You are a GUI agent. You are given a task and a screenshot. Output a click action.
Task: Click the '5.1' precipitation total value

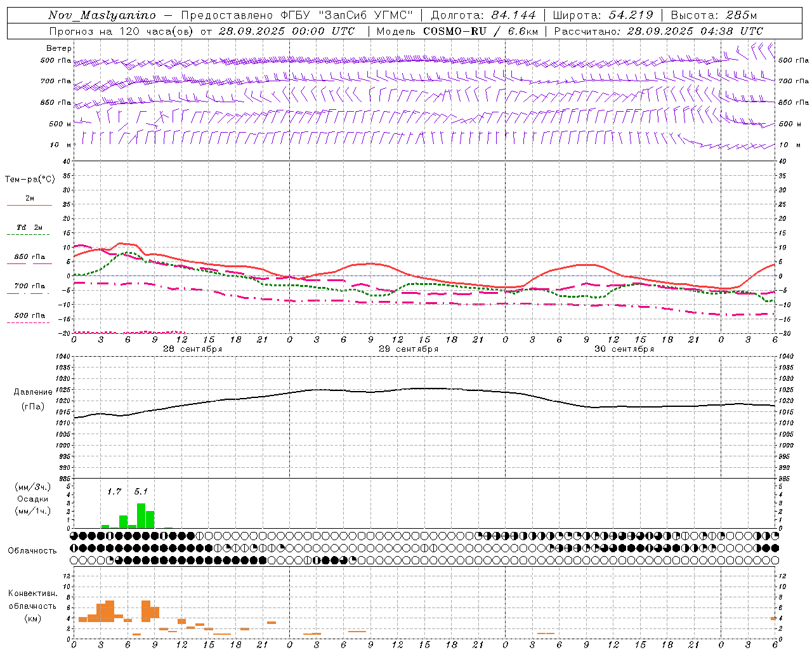(141, 491)
